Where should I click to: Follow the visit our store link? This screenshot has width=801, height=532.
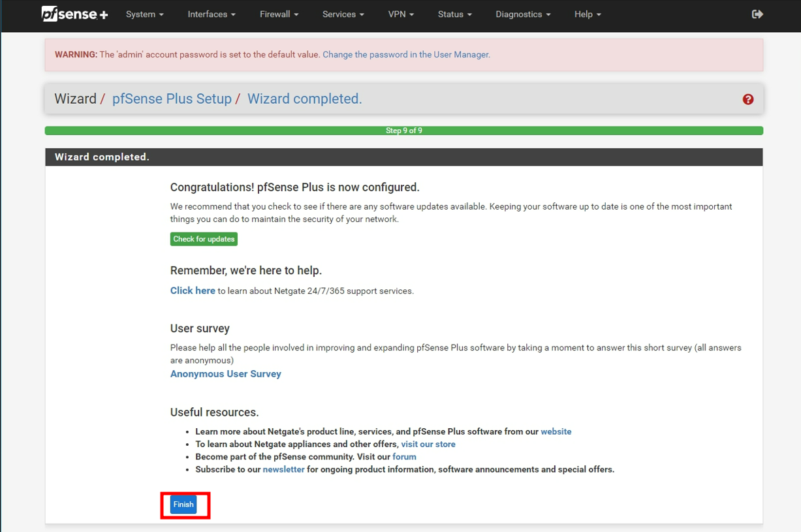[x=428, y=444]
